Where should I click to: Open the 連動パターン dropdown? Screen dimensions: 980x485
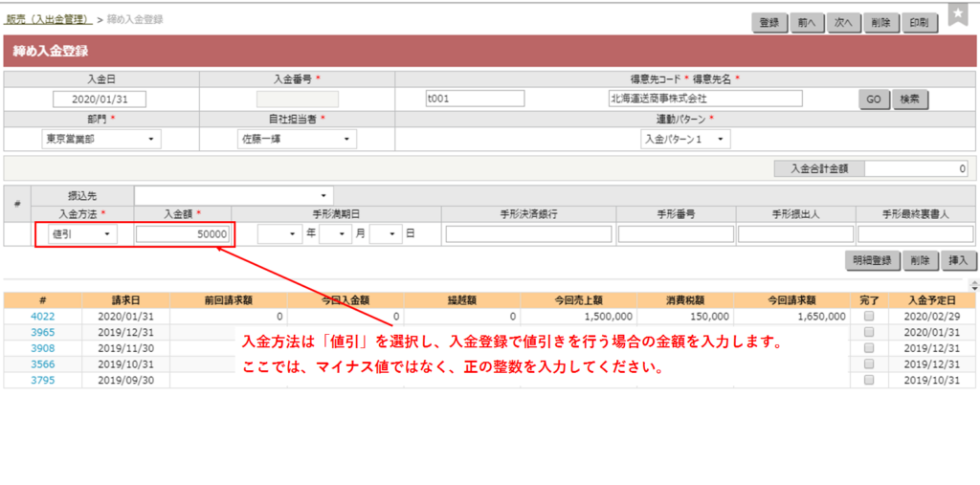(x=684, y=140)
